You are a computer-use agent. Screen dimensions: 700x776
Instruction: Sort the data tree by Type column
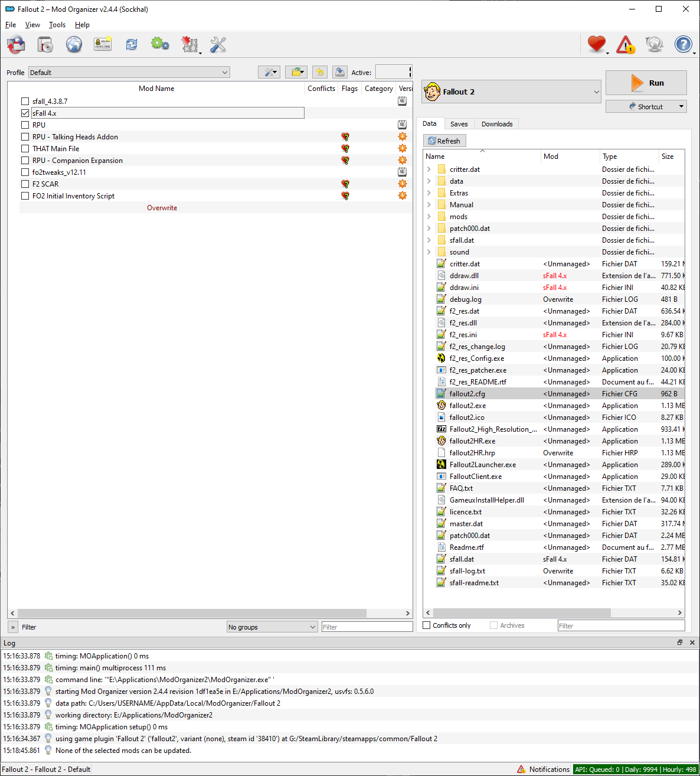tap(629, 156)
